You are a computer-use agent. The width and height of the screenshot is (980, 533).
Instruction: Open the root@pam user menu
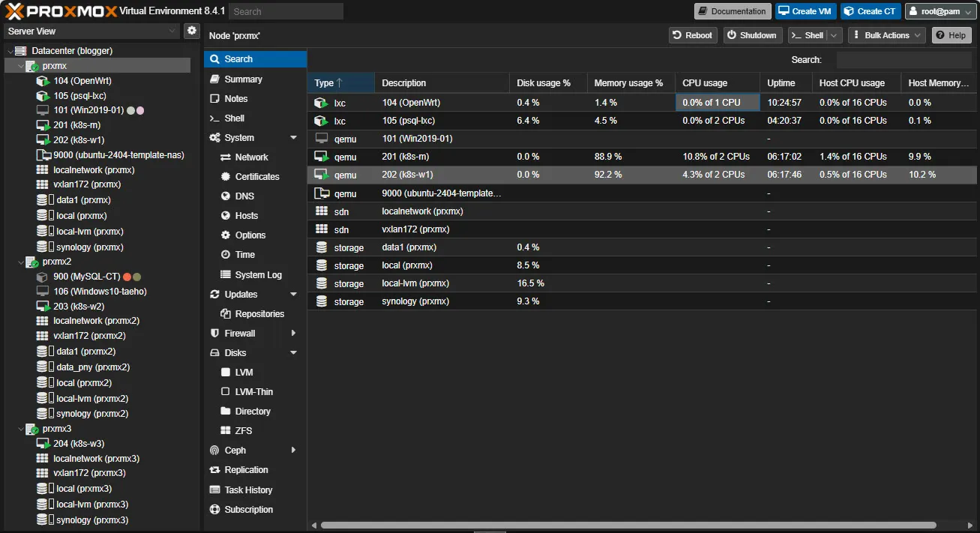(x=940, y=11)
